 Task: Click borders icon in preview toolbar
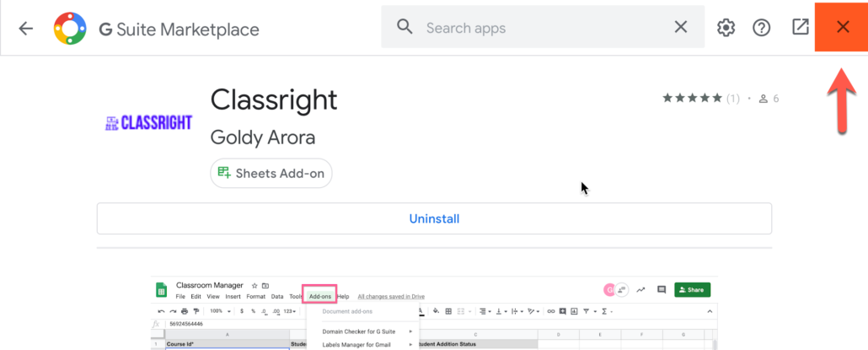click(448, 311)
